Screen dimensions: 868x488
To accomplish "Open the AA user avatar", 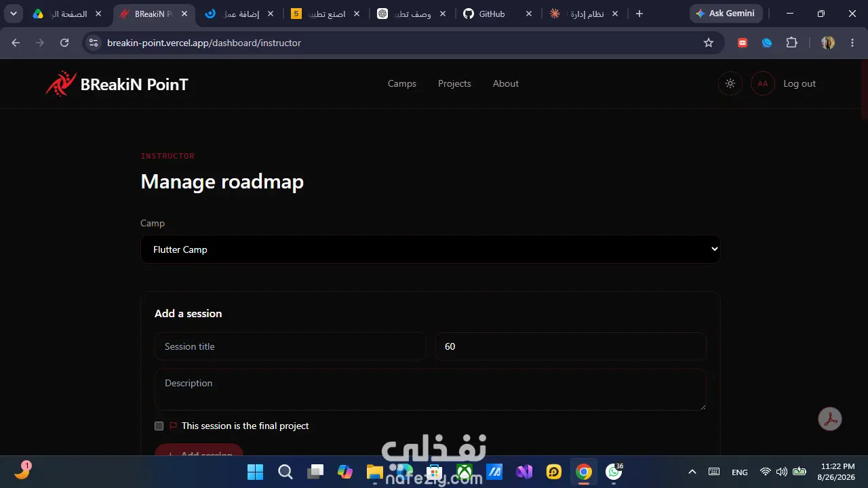I will tap(762, 84).
